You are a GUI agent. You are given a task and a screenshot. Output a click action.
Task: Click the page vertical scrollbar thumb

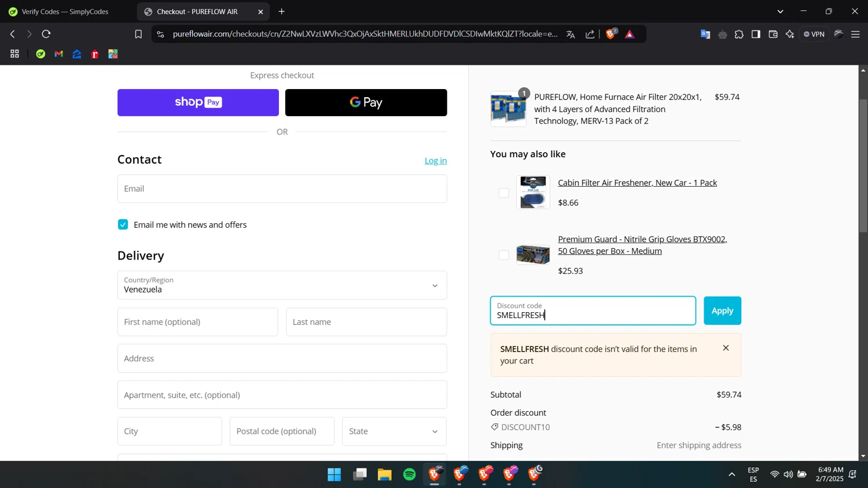(x=863, y=166)
